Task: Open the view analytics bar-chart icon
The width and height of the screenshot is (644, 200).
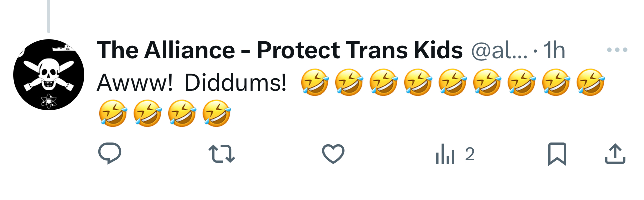Action: pos(445,155)
